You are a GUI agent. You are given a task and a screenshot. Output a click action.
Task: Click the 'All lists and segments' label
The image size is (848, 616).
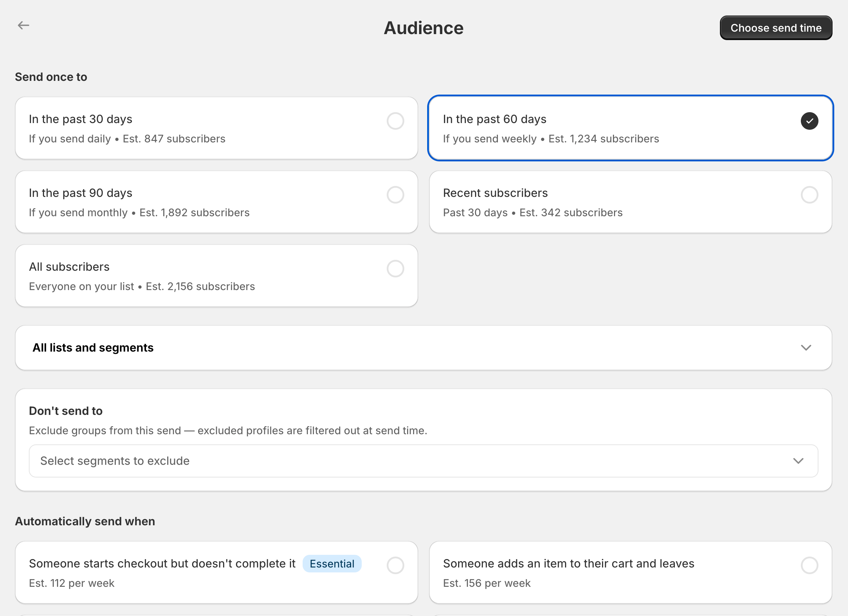(x=93, y=348)
